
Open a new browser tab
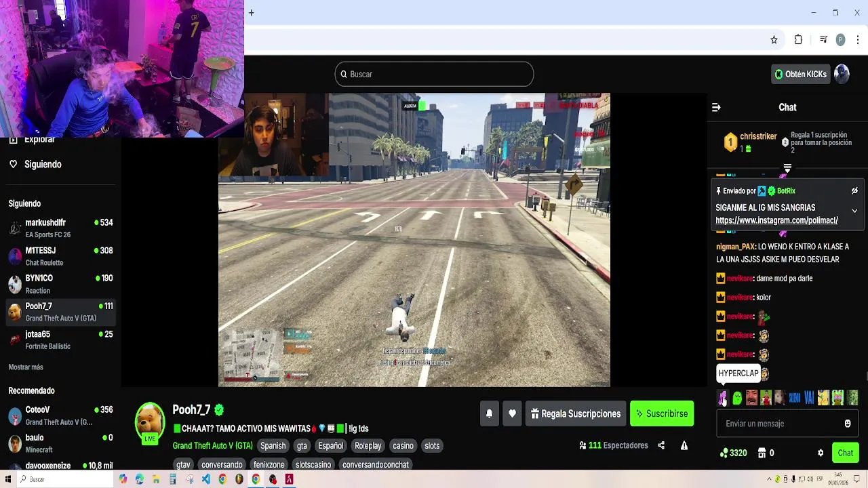pos(251,12)
